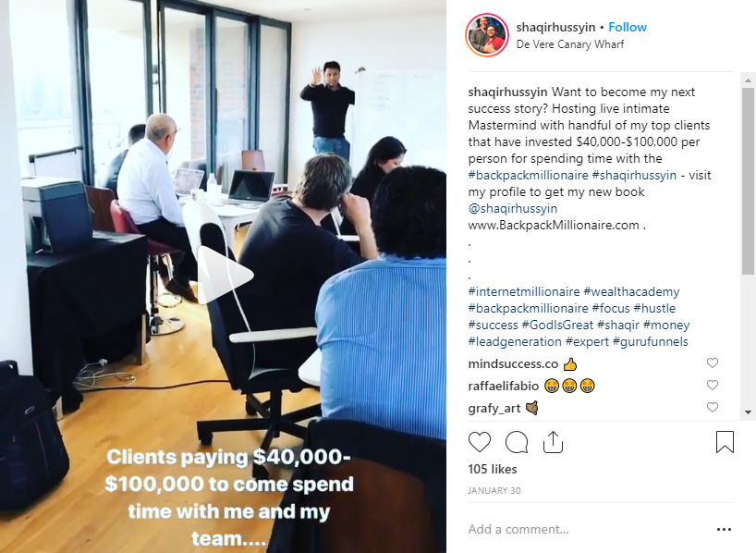
Task: Open the shaqirhussyin profile picture
Action: [487, 35]
